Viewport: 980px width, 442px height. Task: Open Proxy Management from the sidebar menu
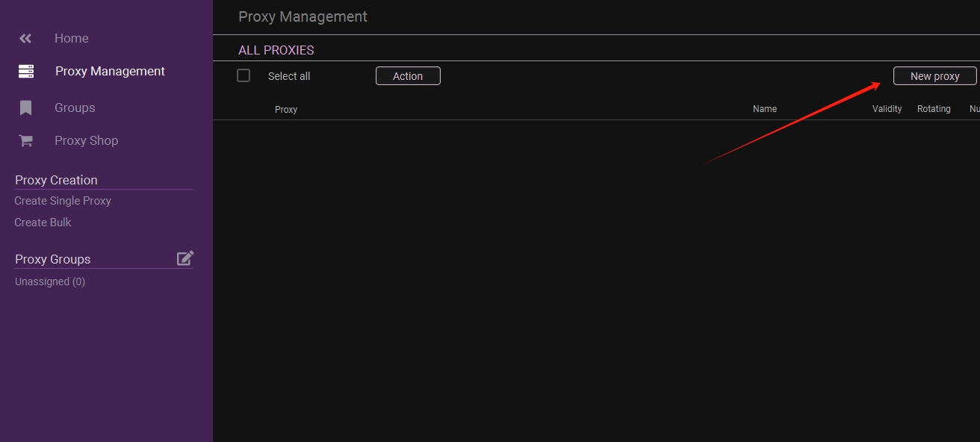(x=110, y=72)
